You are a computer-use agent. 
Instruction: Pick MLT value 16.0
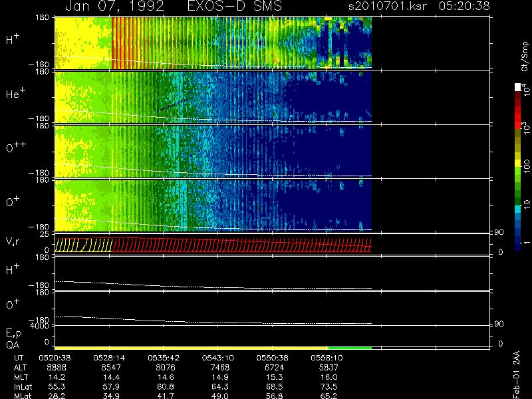click(x=329, y=377)
